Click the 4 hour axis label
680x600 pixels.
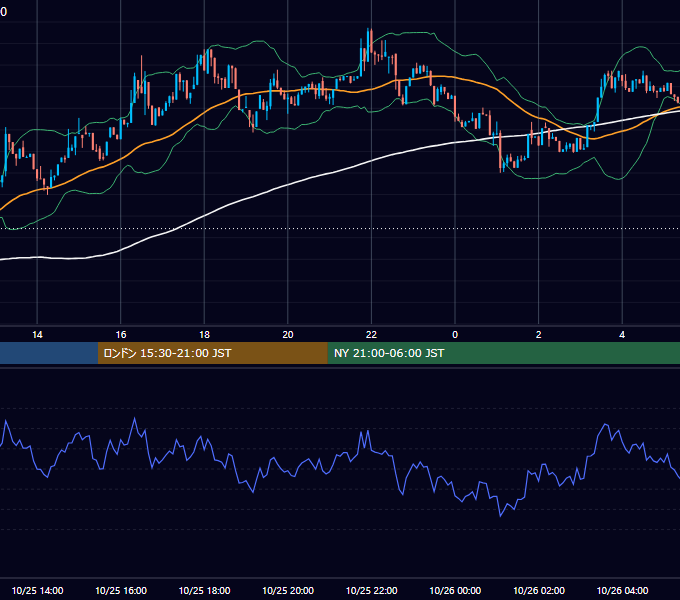point(622,335)
